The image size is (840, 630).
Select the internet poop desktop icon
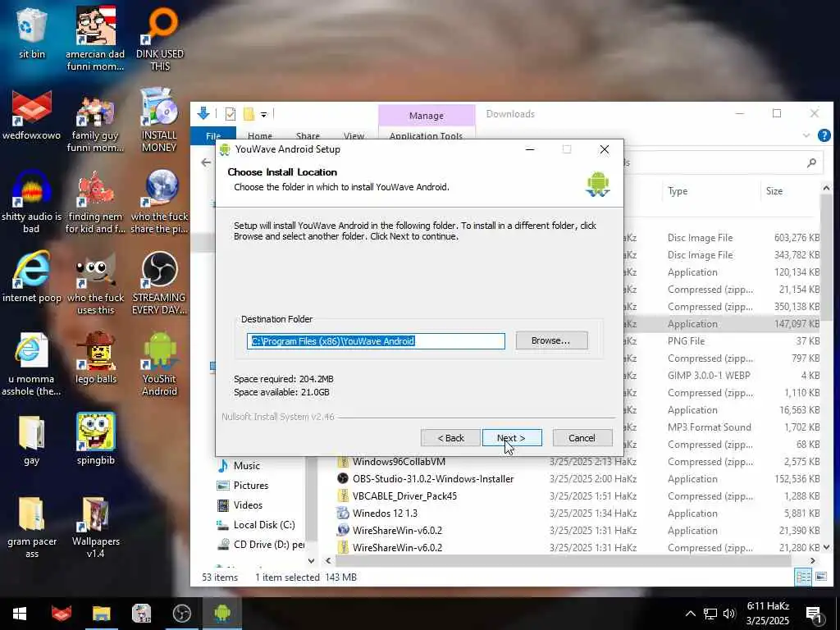click(x=31, y=277)
